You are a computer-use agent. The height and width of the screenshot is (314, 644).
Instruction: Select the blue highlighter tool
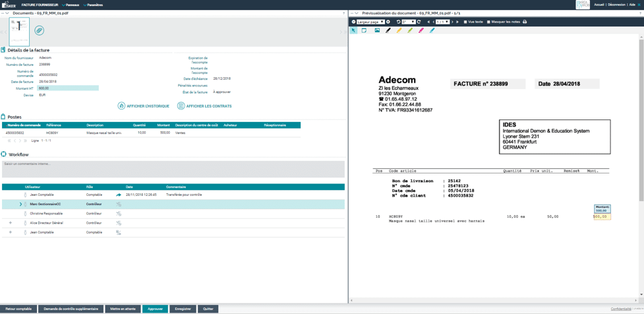(x=432, y=30)
